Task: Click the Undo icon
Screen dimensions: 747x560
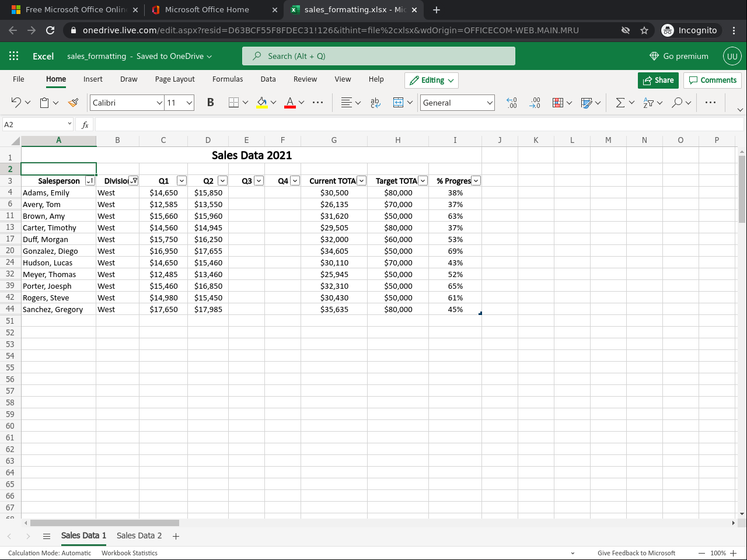Action: [16, 103]
